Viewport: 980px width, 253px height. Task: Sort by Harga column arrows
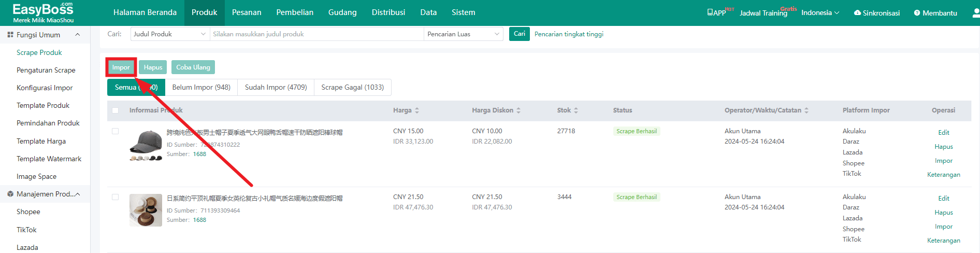pos(417,110)
